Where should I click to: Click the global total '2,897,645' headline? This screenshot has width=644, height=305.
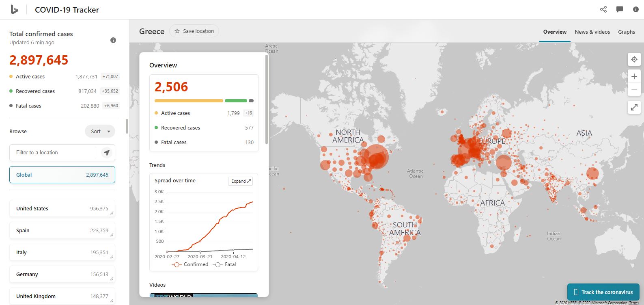pos(39,60)
